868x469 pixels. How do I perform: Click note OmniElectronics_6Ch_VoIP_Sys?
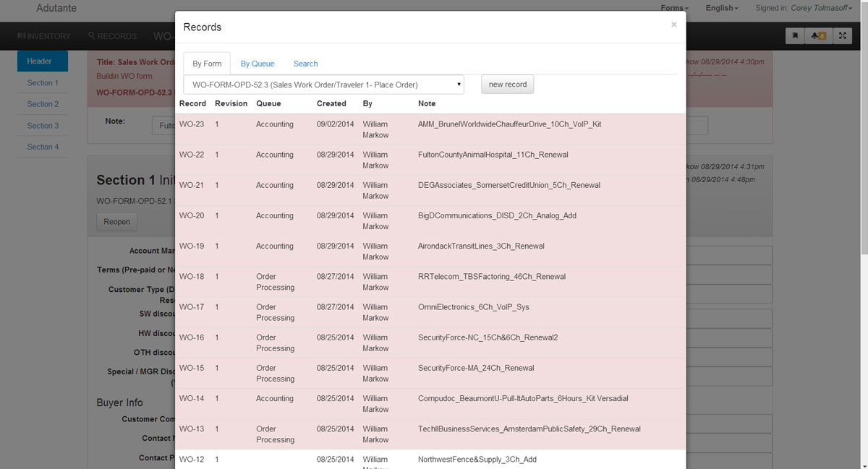[x=474, y=306]
